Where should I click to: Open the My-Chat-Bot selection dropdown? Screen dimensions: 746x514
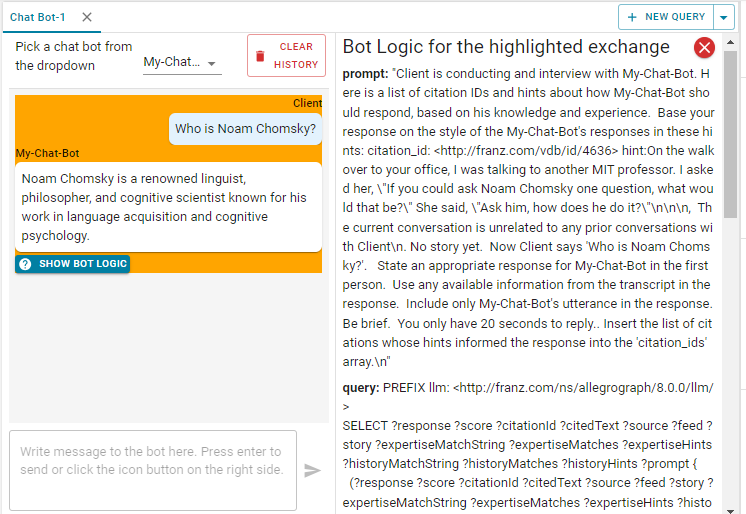click(181, 62)
